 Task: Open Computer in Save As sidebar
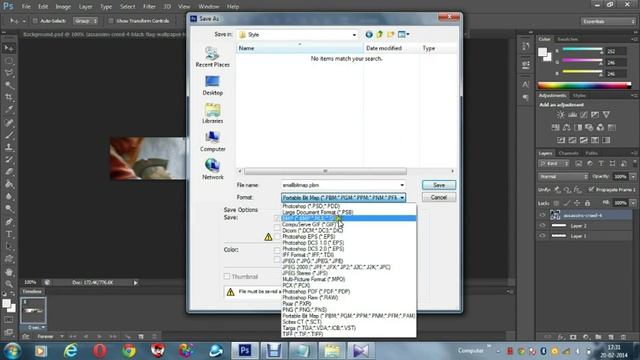[x=212, y=142]
